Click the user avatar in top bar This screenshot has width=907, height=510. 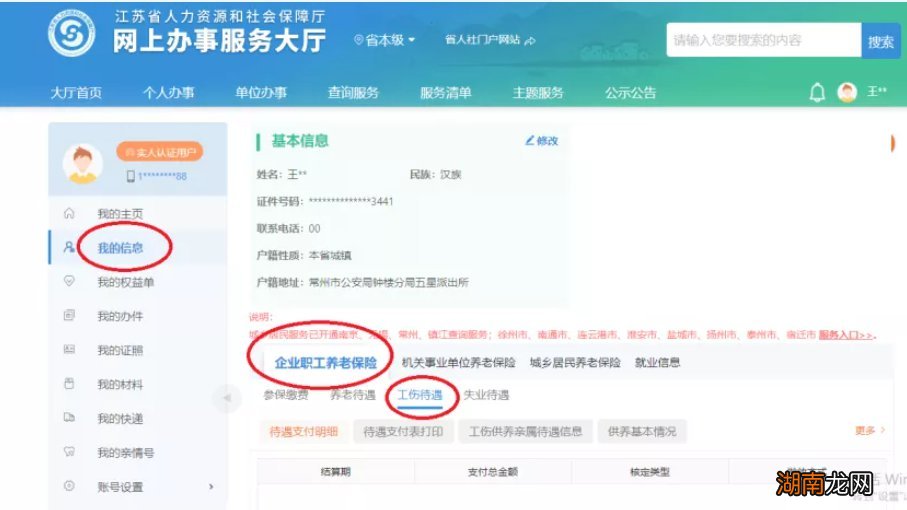tap(847, 93)
